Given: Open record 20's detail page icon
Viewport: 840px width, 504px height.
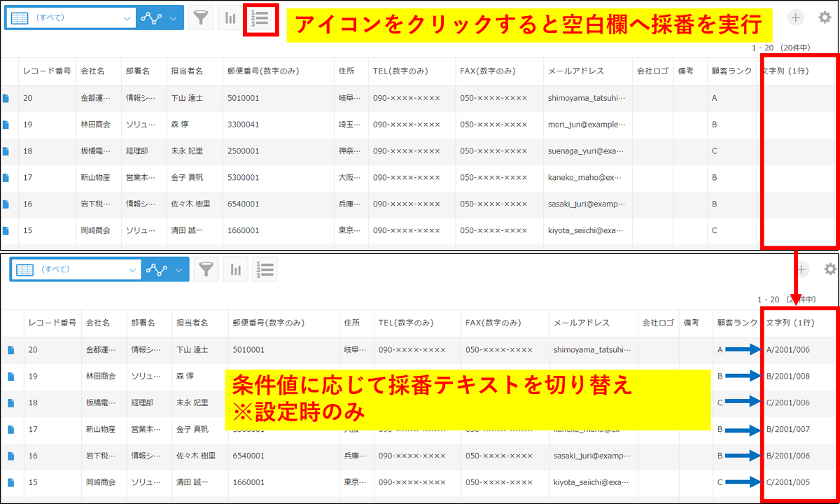Looking at the screenshot, I should tap(8, 97).
